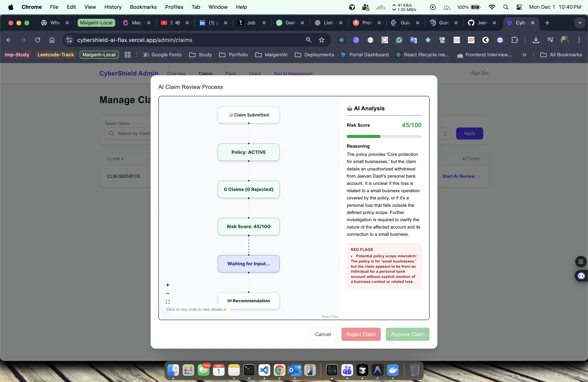The width and height of the screenshot is (588, 382).
Task: Open the Chrome three-dot menu
Action: pyautogui.click(x=579, y=40)
